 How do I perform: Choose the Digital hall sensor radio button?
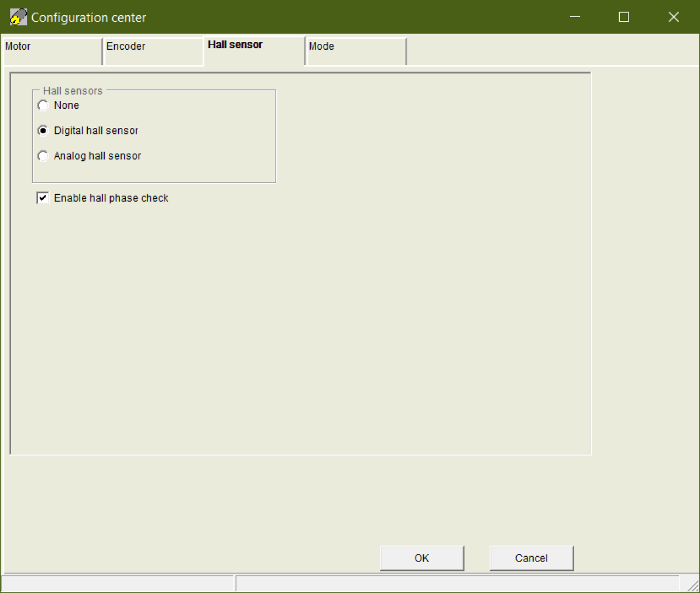pyautogui.click(x=43, y=131)
